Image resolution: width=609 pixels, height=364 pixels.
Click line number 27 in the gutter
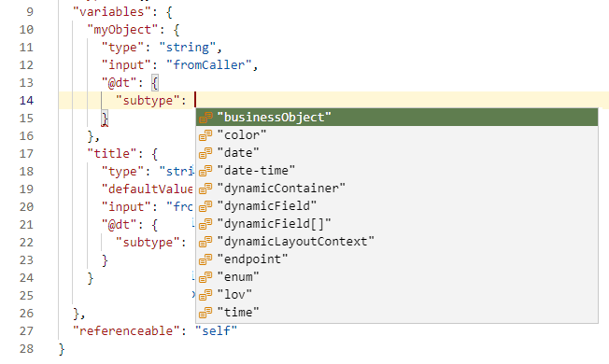[x=26, y=331]
